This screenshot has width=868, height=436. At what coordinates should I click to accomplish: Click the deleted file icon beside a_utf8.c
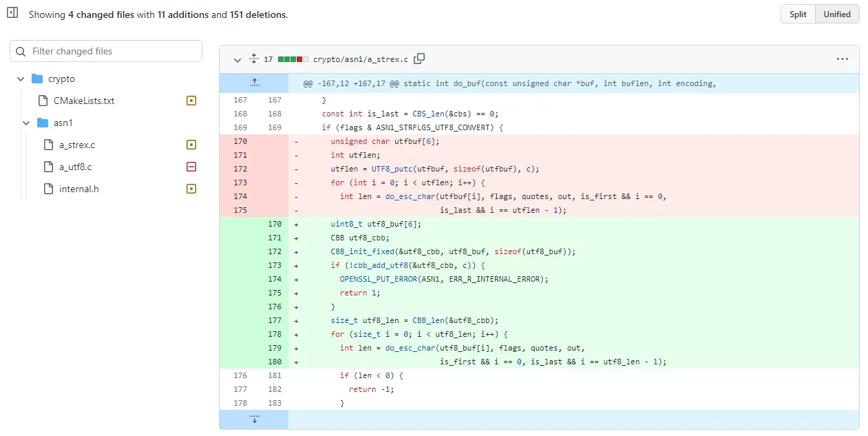[x=191, y=167]
